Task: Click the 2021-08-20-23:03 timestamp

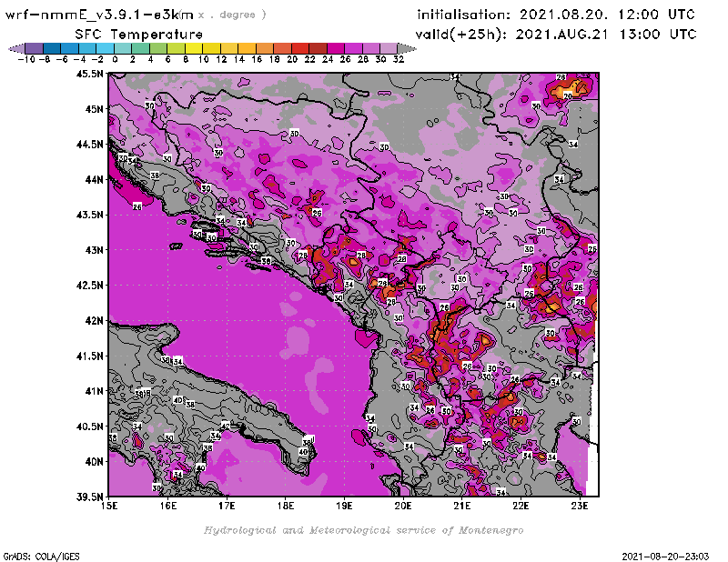Action: point(665,557)
